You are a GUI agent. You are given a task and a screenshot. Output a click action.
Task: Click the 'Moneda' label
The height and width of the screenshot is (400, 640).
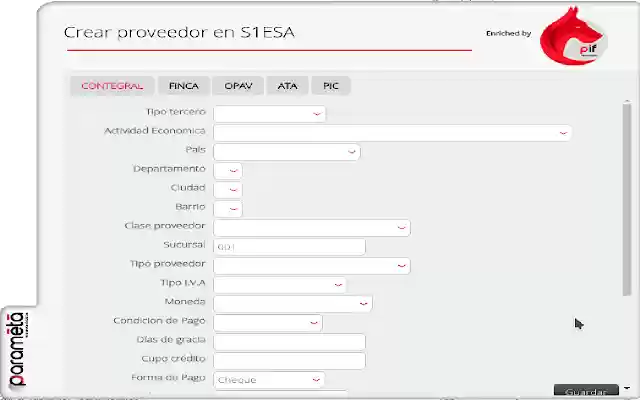click(x=185, y=302)
